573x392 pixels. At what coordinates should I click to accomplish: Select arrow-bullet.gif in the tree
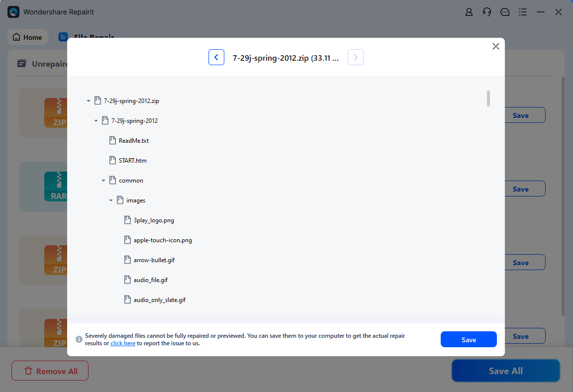(x=154, y=260)
